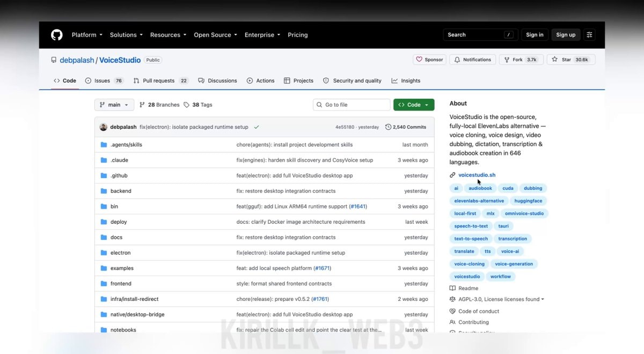The width and height of the screenshot is (644, 354).
Task: Visit the voicestudio.sh website link
Action: point(477,175)
